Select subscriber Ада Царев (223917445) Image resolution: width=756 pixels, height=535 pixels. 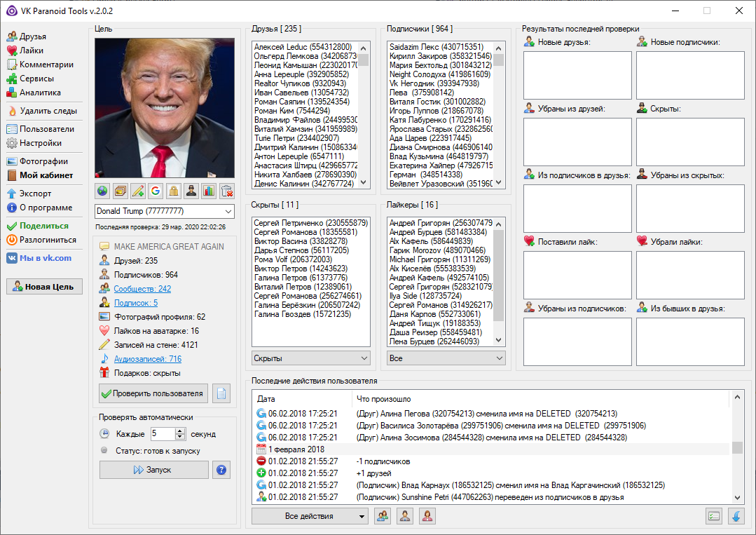(x=431, y=138)
